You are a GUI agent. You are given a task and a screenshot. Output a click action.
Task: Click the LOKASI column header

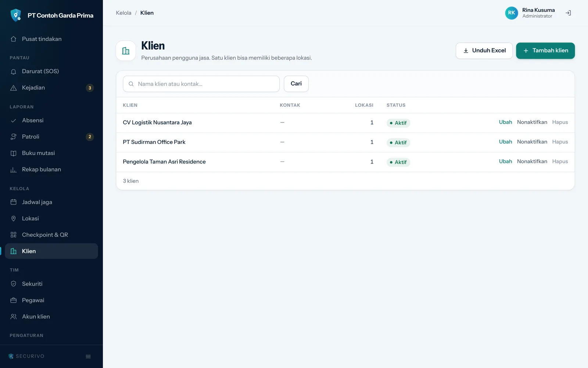[364, 105]
